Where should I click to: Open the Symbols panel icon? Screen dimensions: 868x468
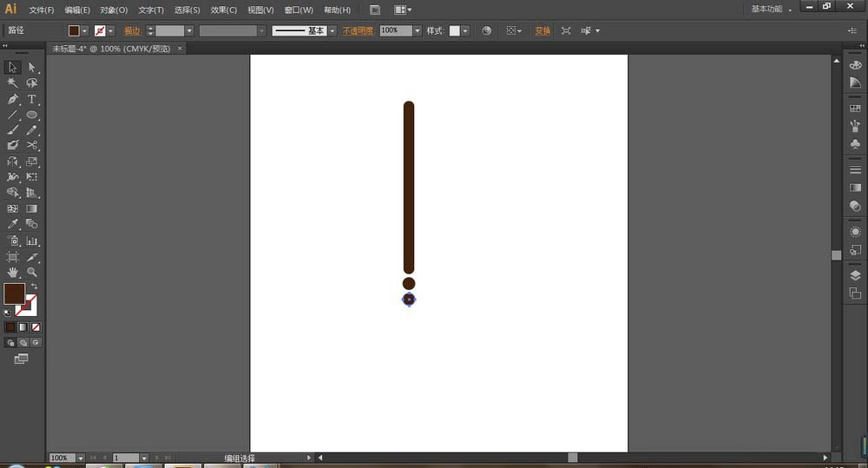coord(855,144)
